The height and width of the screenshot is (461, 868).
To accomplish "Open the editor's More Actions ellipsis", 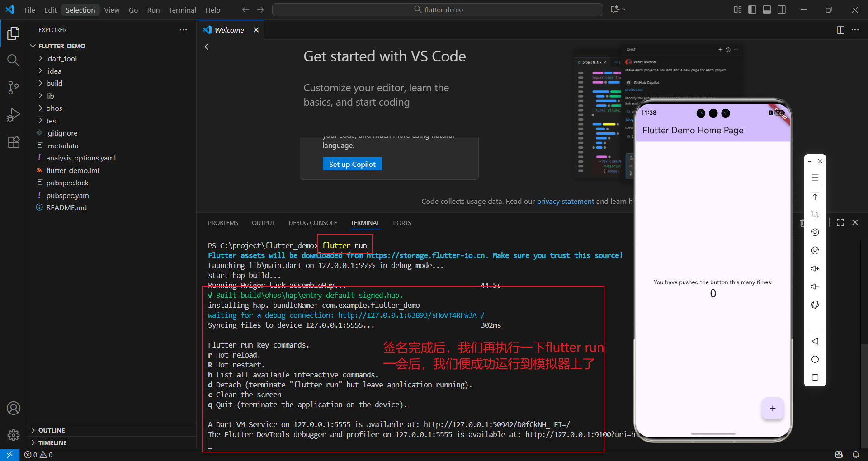I will pos(855,30).
